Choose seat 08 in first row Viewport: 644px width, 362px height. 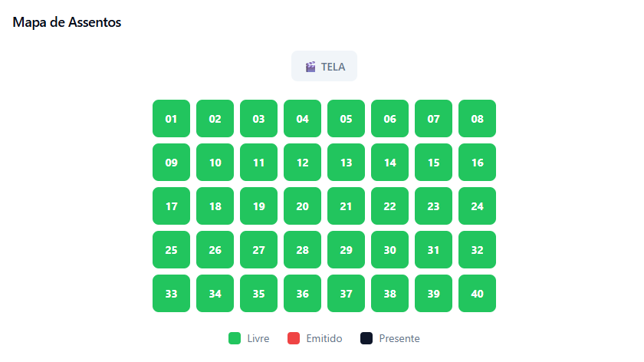477,119
